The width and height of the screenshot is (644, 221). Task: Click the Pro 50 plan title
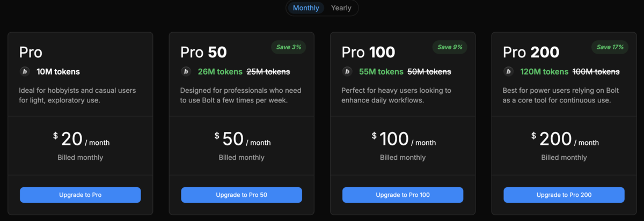pos(203,52)
